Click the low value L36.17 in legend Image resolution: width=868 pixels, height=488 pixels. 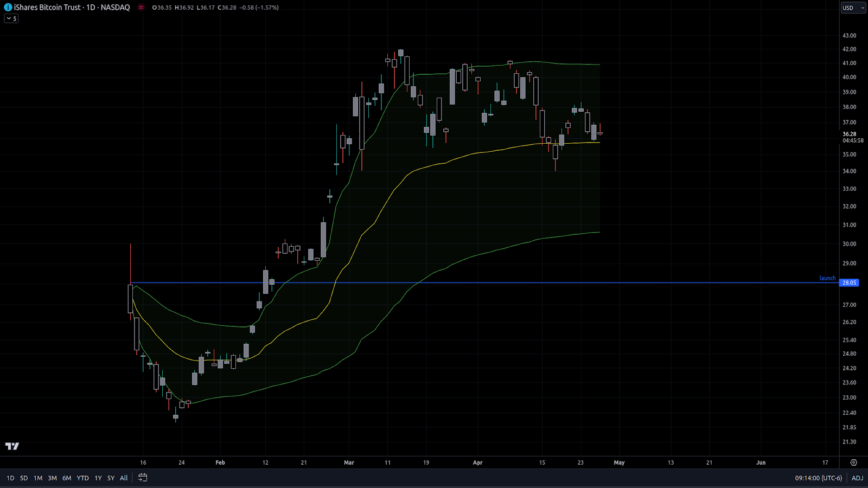coord(206,8)
